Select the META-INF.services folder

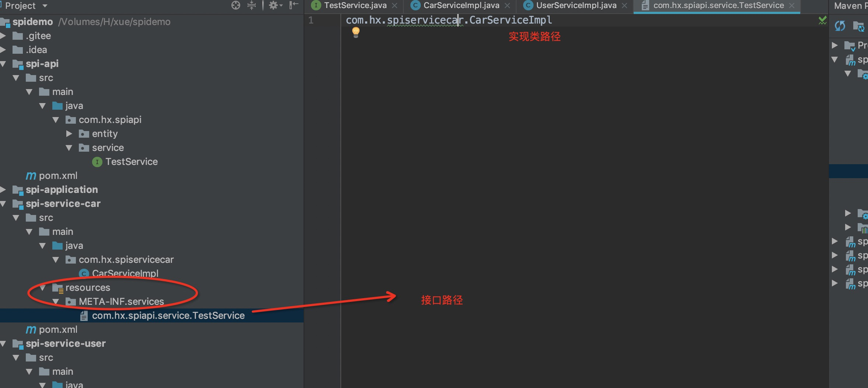coord(121,301)
